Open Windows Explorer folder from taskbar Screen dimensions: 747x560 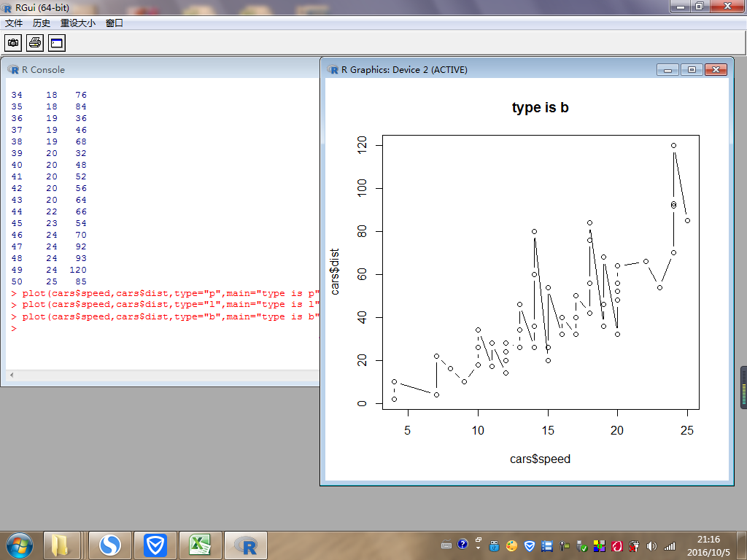(62, 545)
